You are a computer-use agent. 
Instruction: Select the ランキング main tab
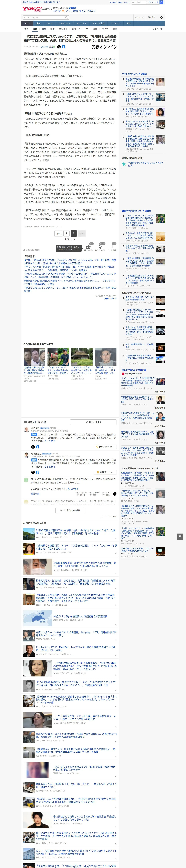pos(115,24)
